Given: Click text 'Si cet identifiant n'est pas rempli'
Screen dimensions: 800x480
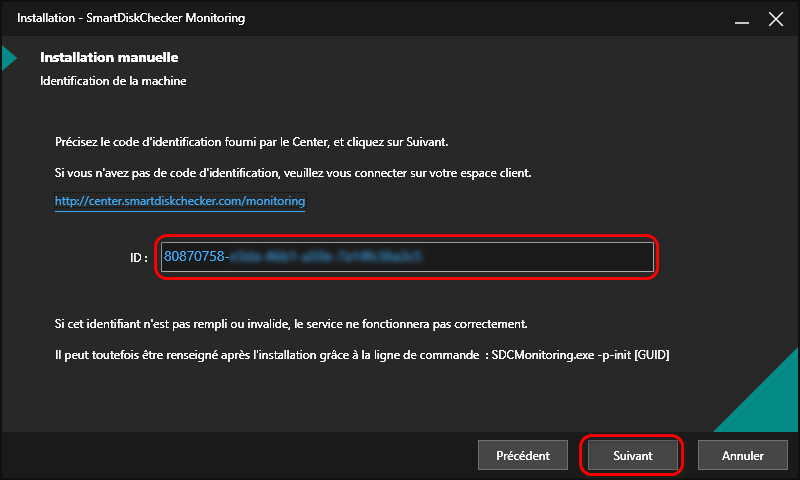Looking at the screenshot, I should (141, 324).
